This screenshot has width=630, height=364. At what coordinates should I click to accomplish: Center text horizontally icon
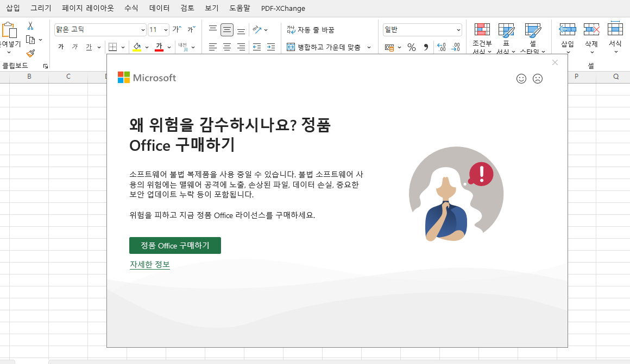coord(227,47)
